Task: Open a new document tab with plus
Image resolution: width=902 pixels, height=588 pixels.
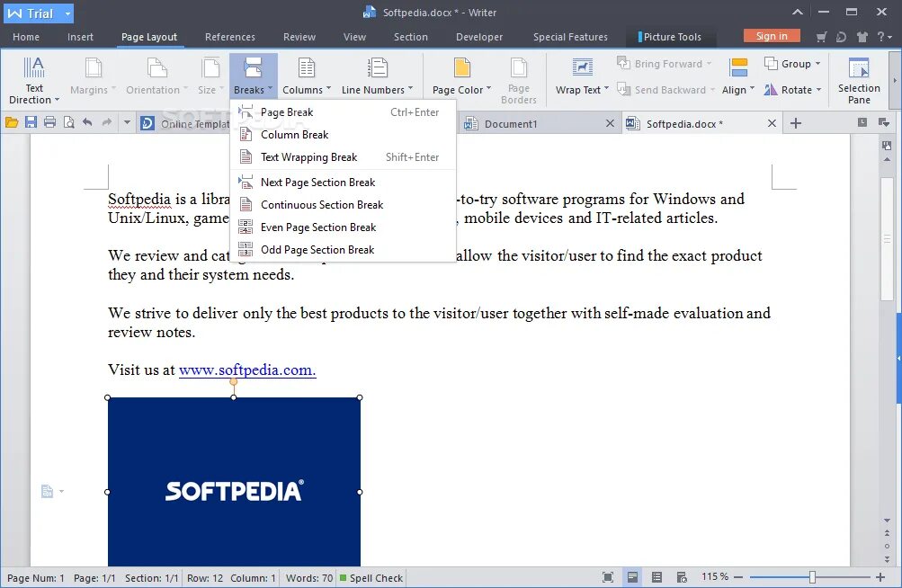Action: (796, 123)
